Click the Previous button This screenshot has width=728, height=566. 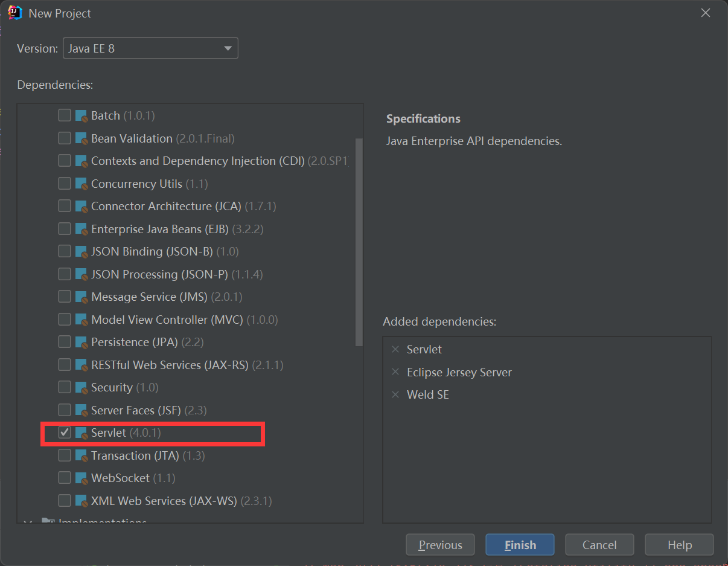440,544
